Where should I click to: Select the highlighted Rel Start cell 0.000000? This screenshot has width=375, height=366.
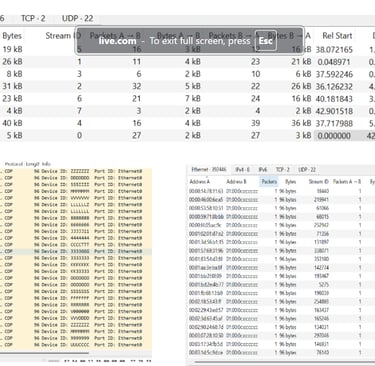pyautogui.click(x=334, y=136)
